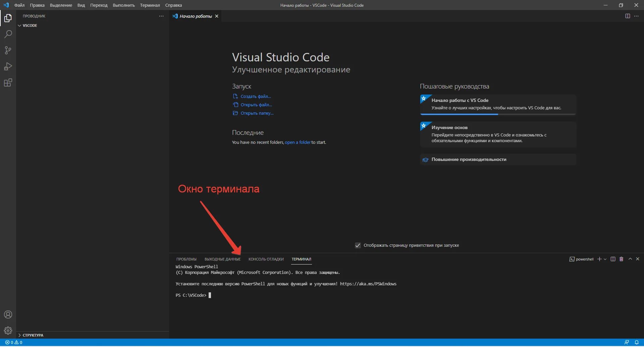Collapse the VSCODE folder section

[19, 25]
